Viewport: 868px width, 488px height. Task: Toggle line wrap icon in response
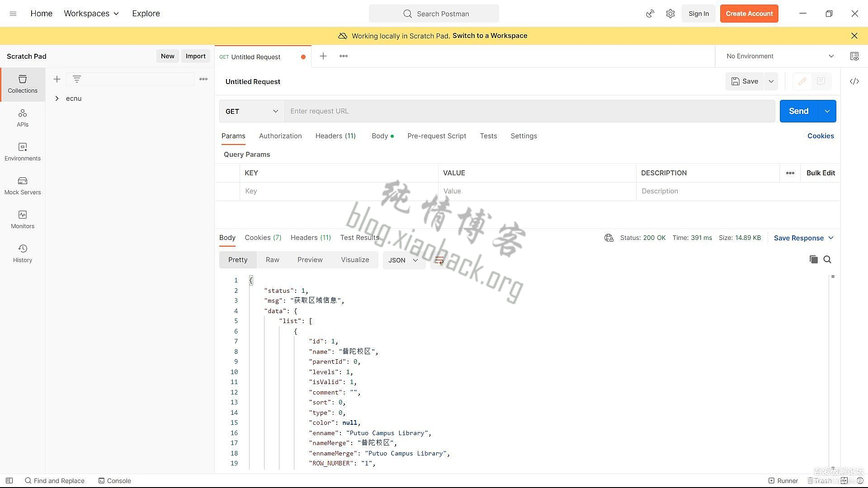(439, 260)
